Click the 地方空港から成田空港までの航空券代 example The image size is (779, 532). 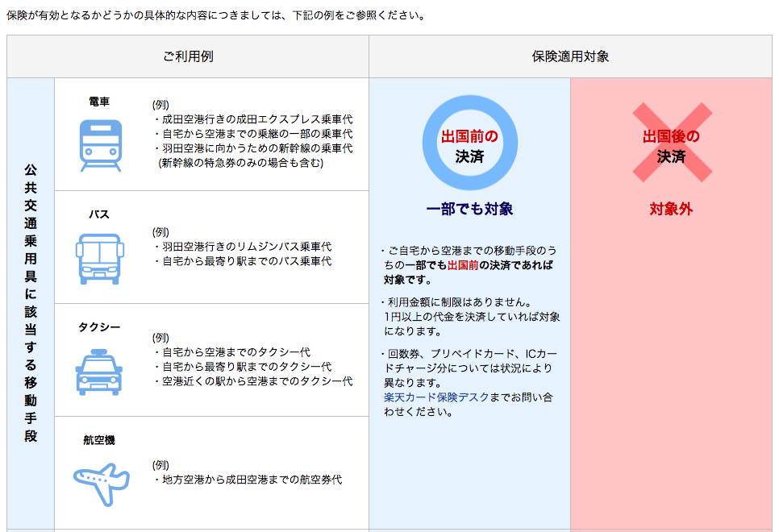coord(247,480)
